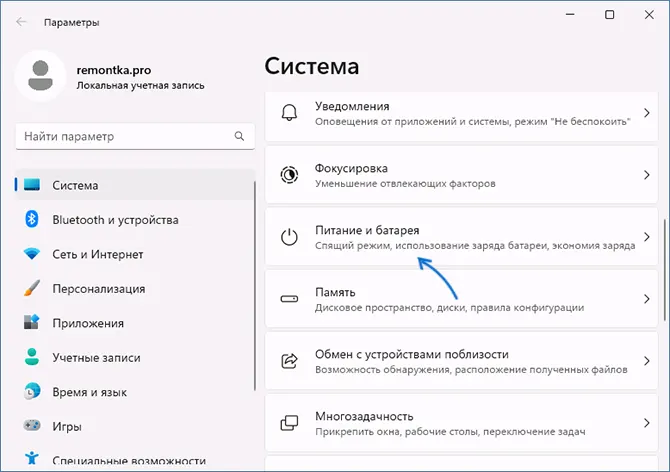This screenshot has height=472, width=670.
Task: Go to Учетные записи
Action: pyautogui.click(x=135, y=357)
